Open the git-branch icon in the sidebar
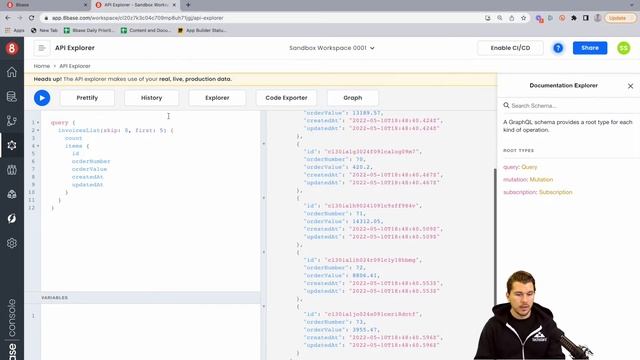The width and height of the screenshot is (640, 360). pyautogui.click(x=12, y=121)
